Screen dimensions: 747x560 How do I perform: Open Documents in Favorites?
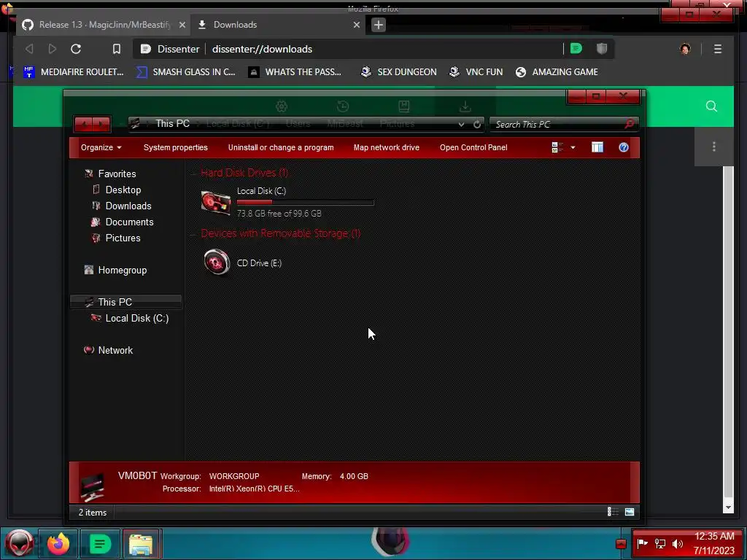point(129,222)
